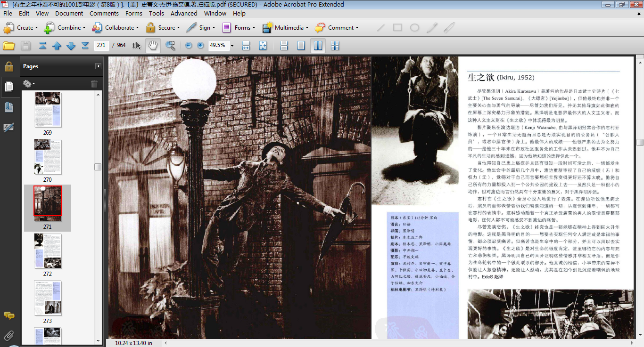Open the Document menu
This screenshot has width=644, height=347.
click(x=69, y=14)
